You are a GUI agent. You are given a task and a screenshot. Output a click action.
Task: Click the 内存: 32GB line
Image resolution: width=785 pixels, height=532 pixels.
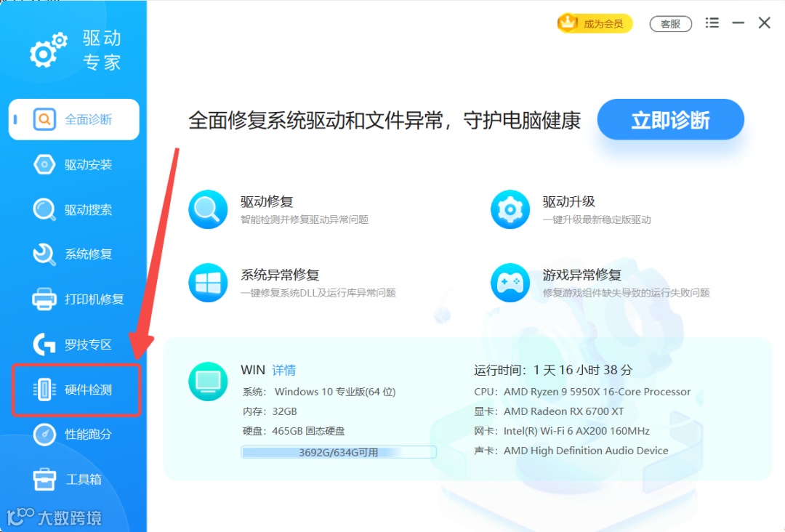coord(270,411)
